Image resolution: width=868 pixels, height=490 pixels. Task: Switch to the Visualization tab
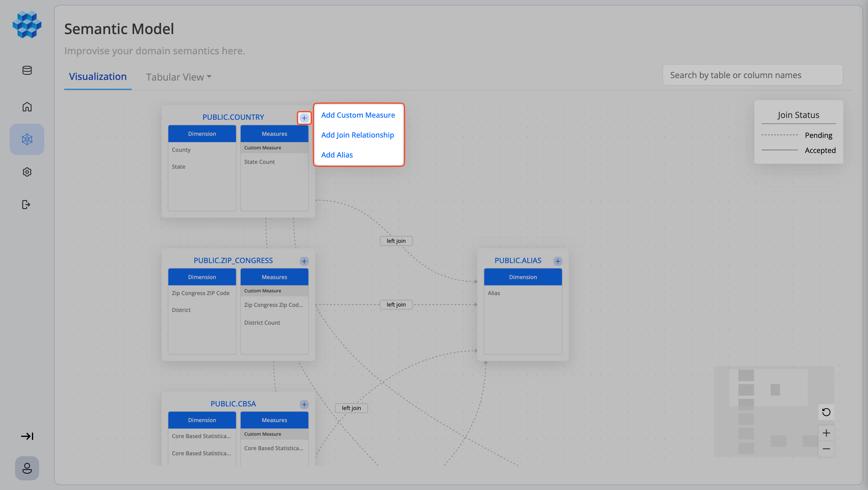coord(98,77)
